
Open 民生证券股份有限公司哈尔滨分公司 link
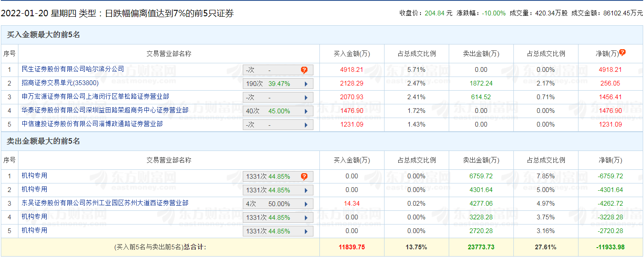(73, 69)
